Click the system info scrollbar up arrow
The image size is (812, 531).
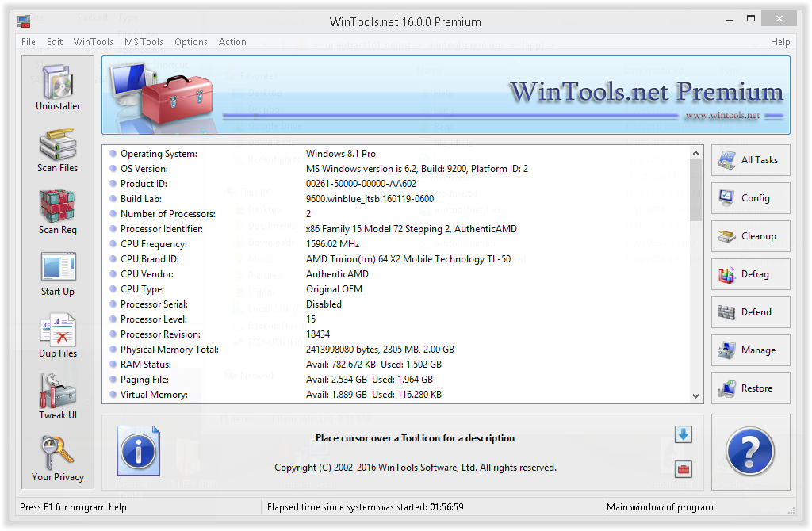pos(695,153)
